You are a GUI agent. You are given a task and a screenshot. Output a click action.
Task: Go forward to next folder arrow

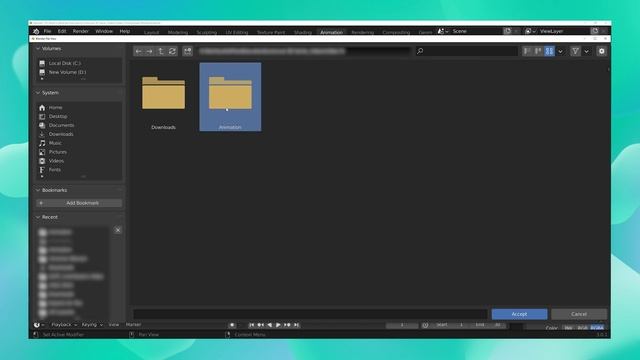pos(149,51)
